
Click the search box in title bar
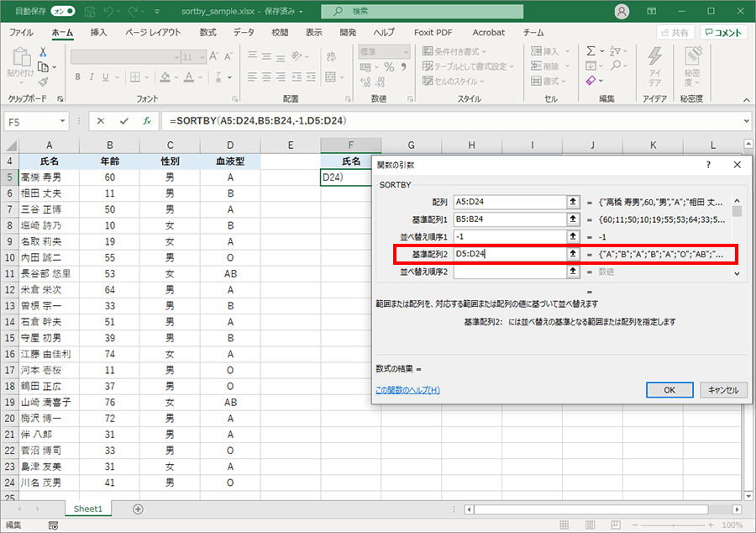coord(422,11)
